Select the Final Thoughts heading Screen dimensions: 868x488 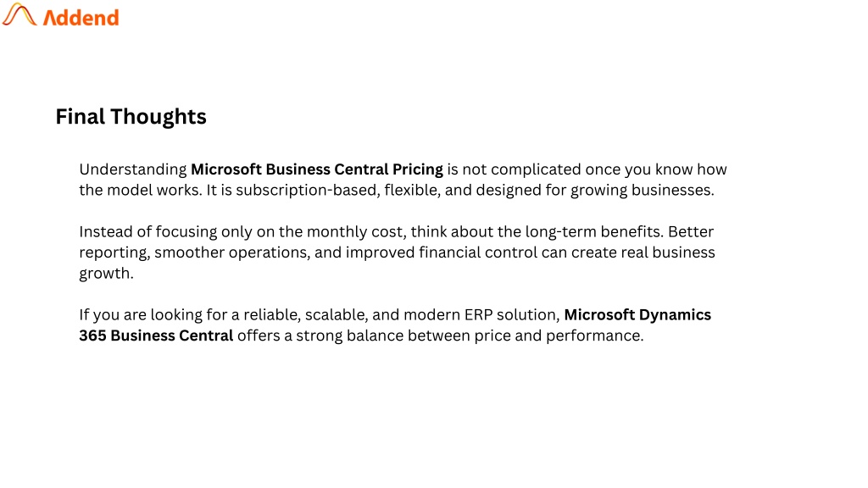pyautogui.click(x=131, y=116)
